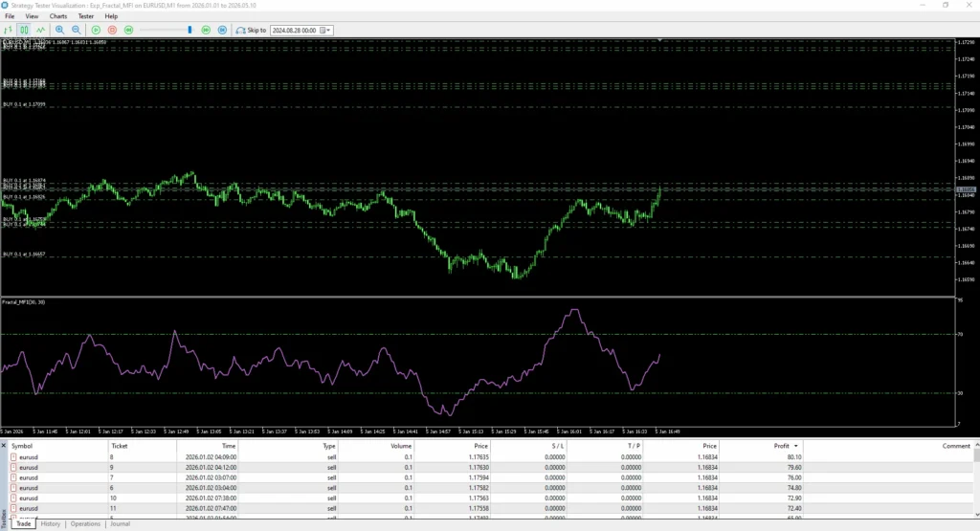The width and height of the screenshot is (980, 531).
Task: Select time 2026.01.02 03:04:00
Action: [211, 488]
